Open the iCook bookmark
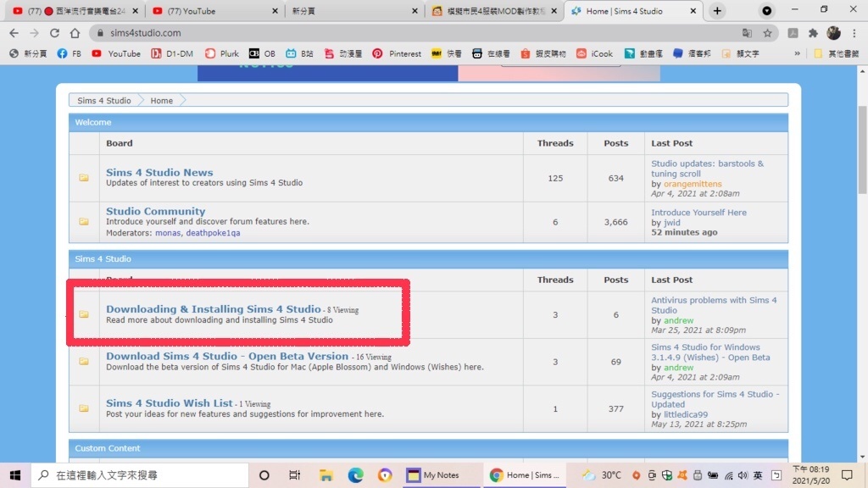868x488 pixels. 594,53
